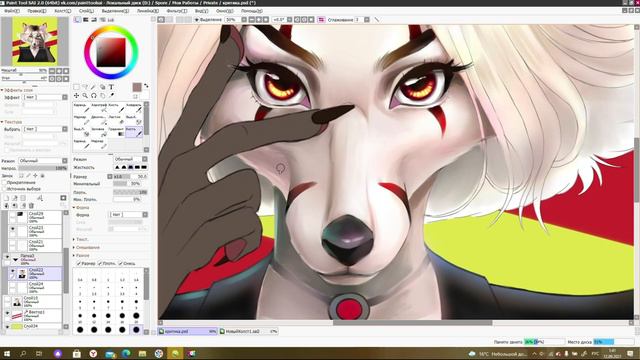Click zoom out button in top toolbar
640x360 pixels.
(251, 20)
